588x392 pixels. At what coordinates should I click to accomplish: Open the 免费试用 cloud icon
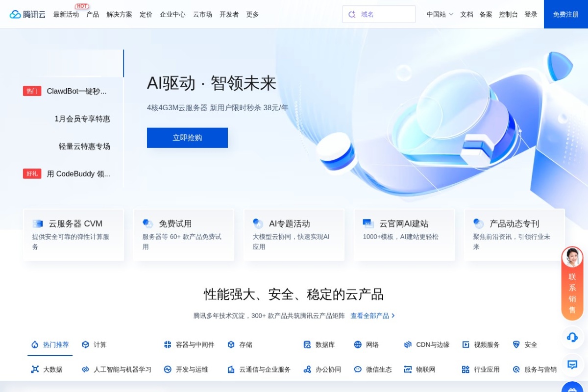tap(147, 223)
